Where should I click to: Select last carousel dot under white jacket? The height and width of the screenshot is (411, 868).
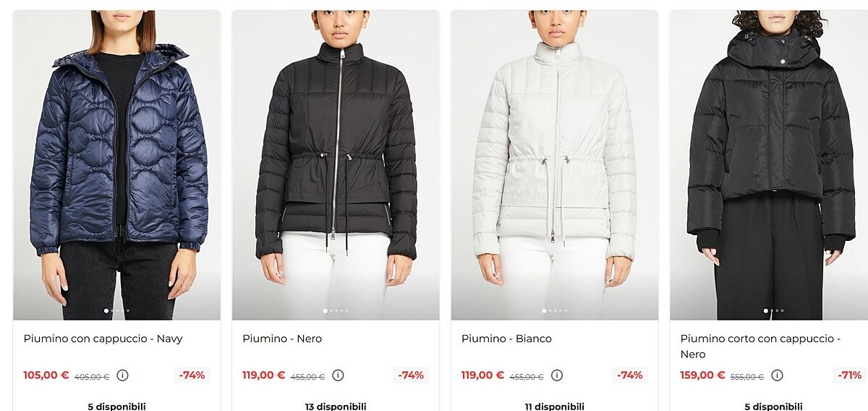tap(566, 310)
